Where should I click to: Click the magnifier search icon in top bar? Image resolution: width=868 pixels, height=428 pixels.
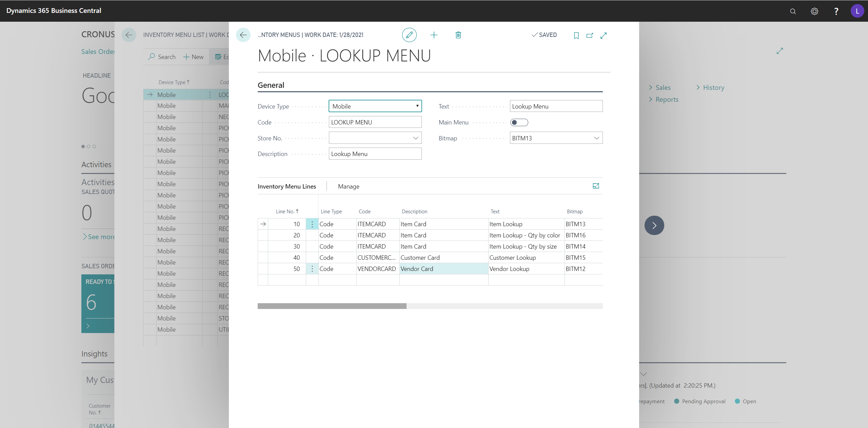793,11
